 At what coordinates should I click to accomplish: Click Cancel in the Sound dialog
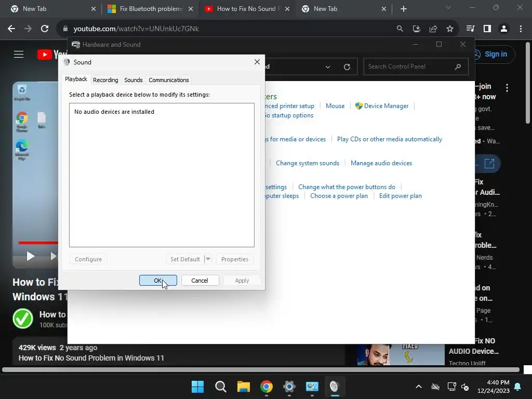(x=200, y=281)
